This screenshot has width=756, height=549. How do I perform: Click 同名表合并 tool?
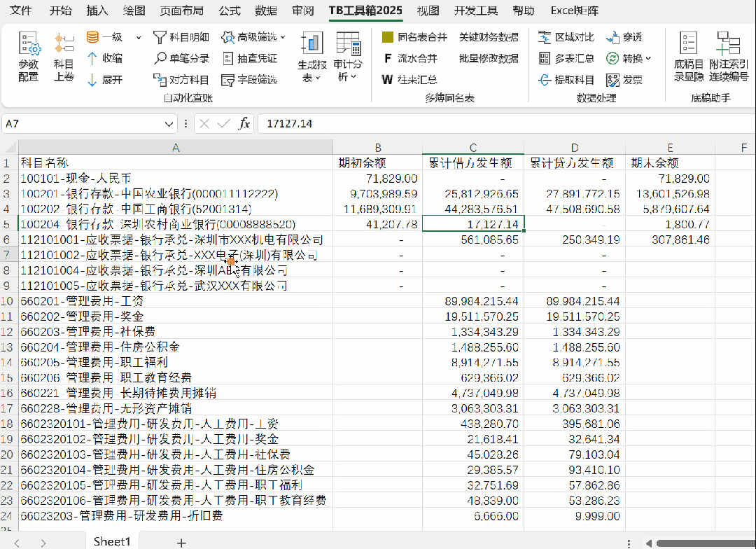coord(414,37)
